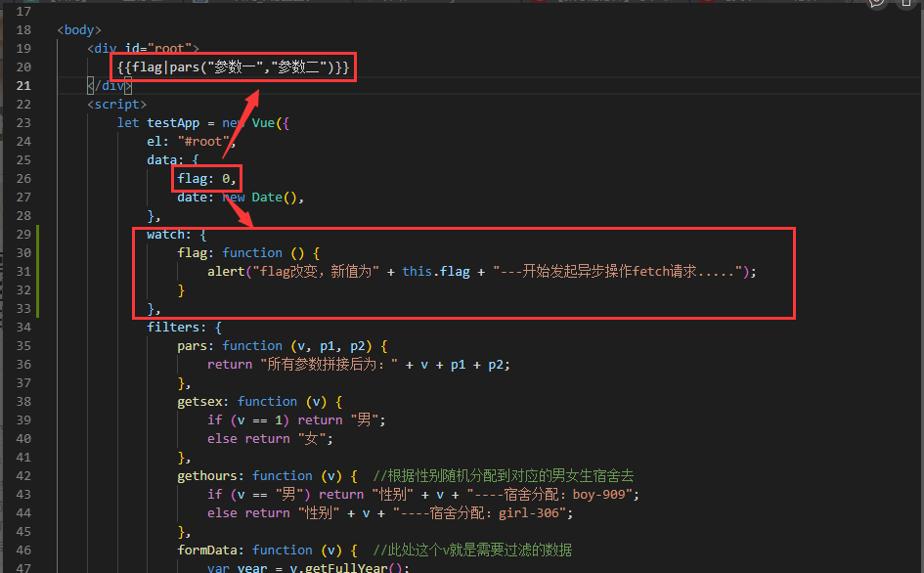
Task: Click line number 34 in the gutter
Action: click(x=23, y=328)
